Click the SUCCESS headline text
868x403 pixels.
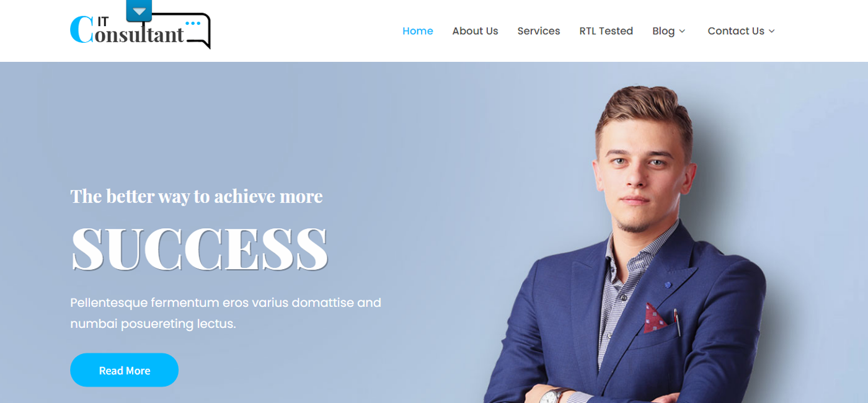click(x=199, y=248)
